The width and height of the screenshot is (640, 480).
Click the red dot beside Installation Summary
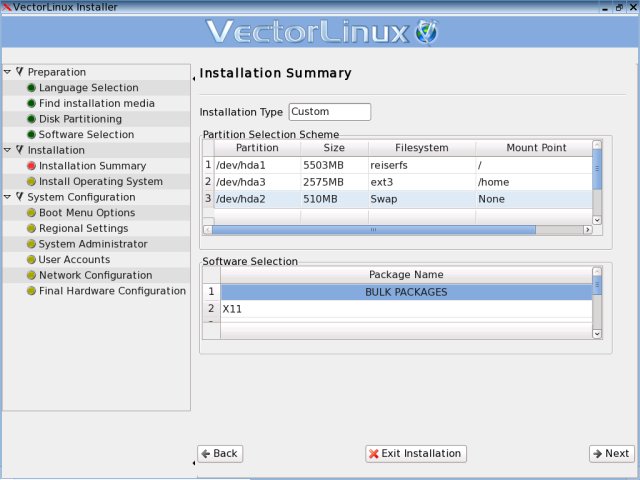pos(31,166)
